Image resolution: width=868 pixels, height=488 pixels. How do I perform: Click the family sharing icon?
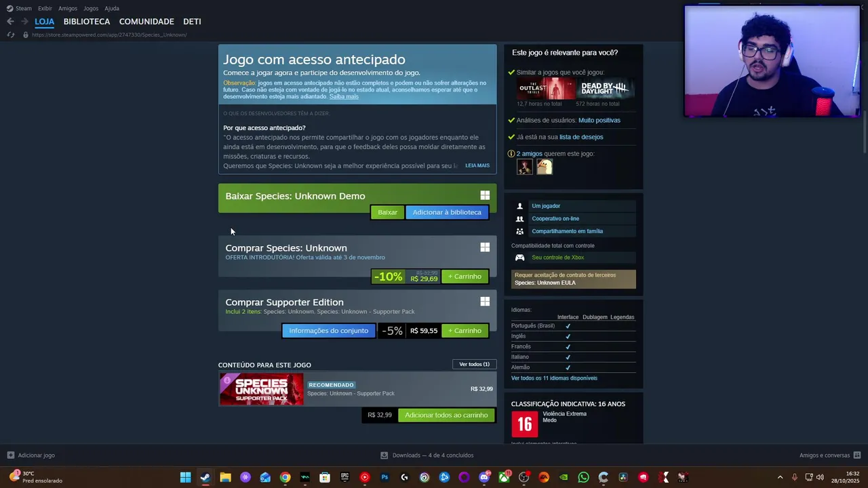(519, 231)
